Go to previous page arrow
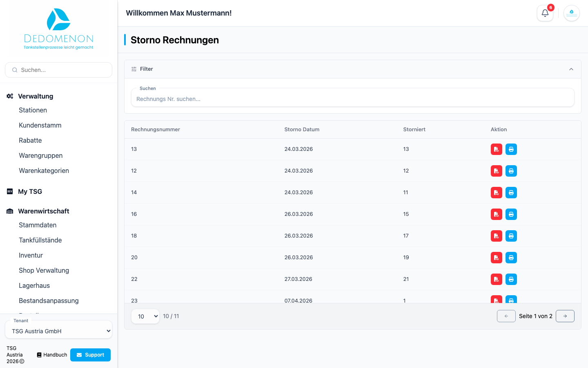 coord(506,316)
